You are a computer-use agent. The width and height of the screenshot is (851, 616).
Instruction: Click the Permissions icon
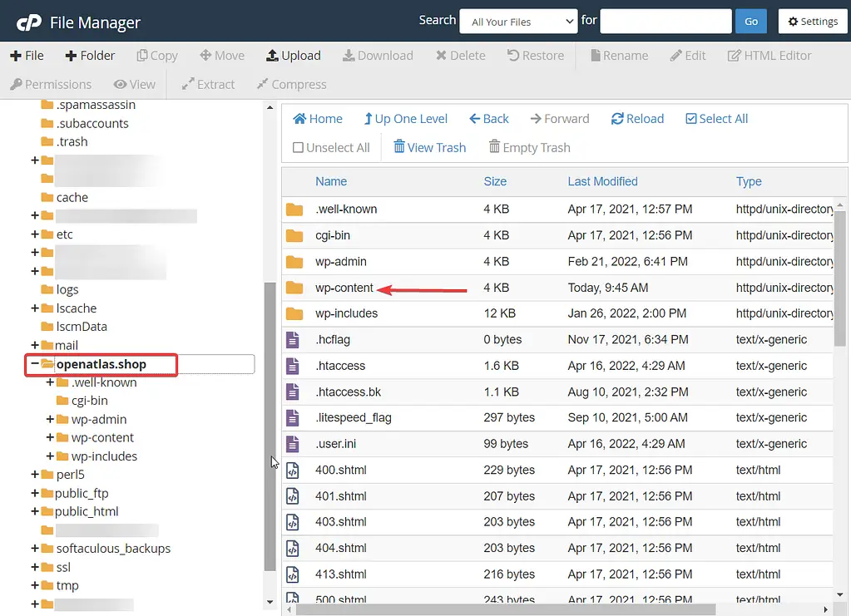[x=51, y=84]
